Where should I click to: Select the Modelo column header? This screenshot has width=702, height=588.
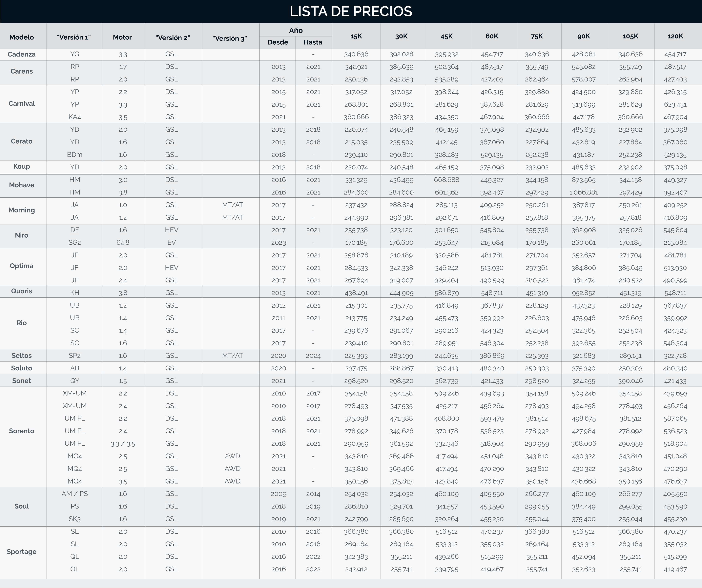pyautogui.click(x=22, y=37)
